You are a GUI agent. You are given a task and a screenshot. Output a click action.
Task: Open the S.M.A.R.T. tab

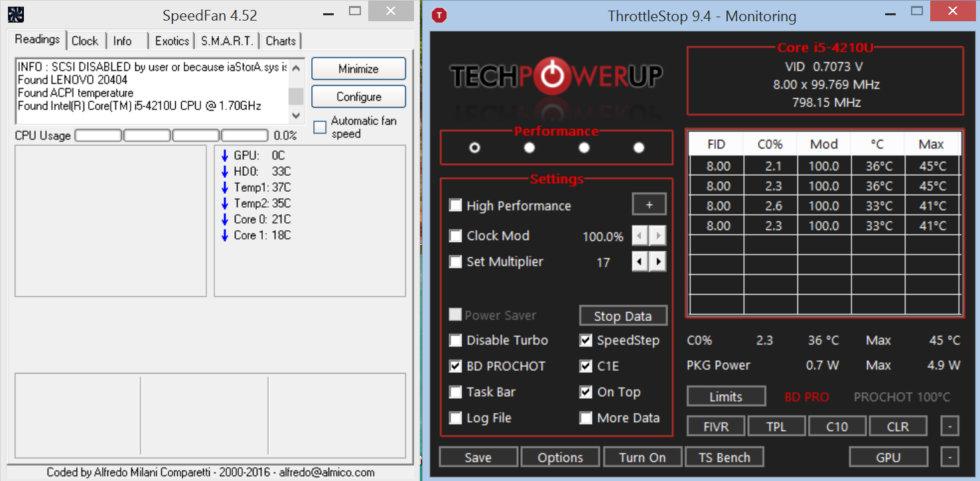point(227,41)
